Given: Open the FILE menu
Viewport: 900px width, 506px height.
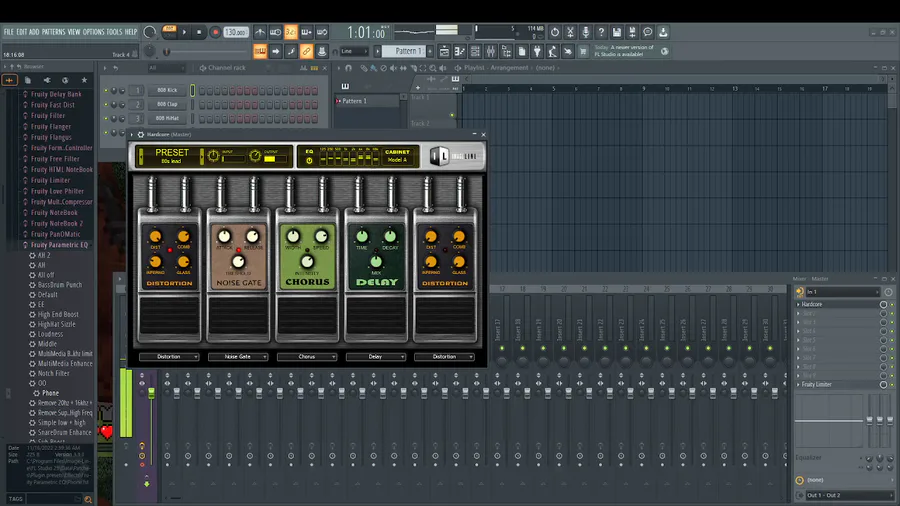Looking at the screenshot, I should [9, 32].
